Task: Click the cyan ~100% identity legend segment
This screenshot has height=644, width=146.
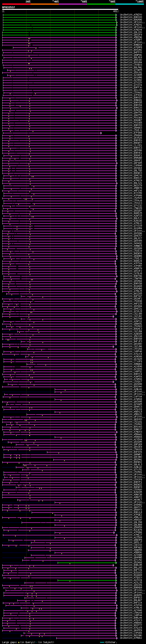Action: tap(130, 4)
